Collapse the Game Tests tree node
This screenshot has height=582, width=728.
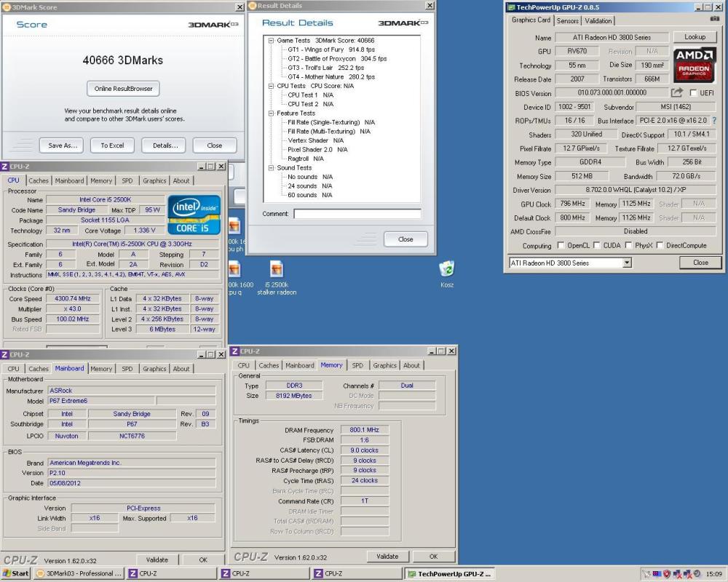tap(271, 41)
